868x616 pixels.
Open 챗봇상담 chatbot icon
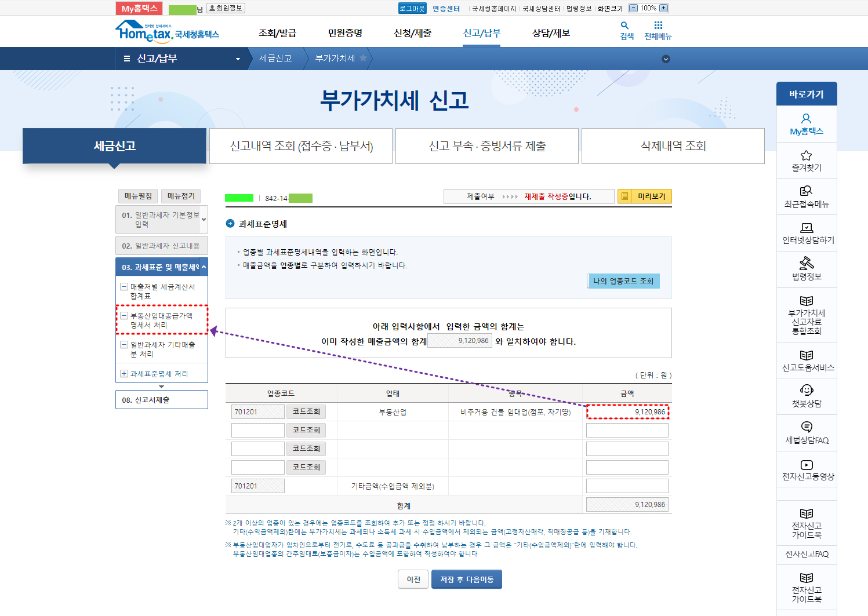(x=806, y=390)
